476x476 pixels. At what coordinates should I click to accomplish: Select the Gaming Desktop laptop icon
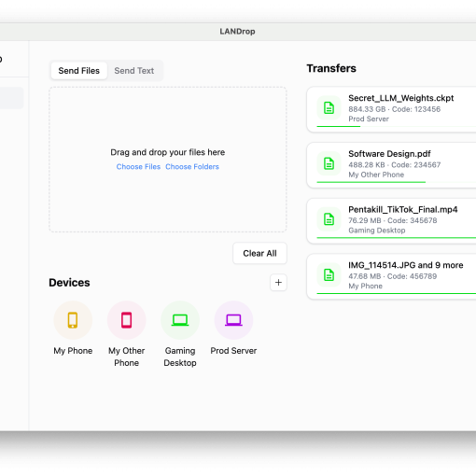click(x=180, y=320)
